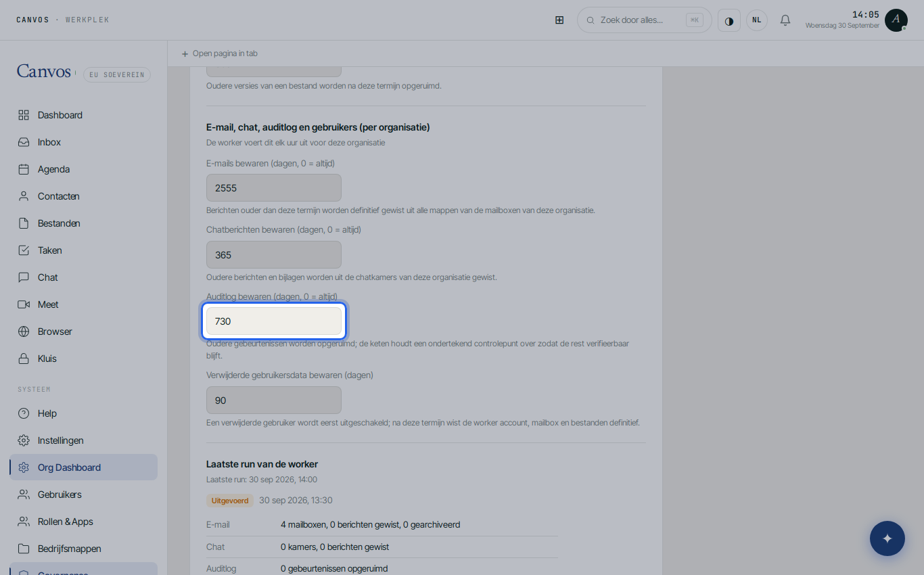Screen dimensions: 924x575
Task: Click the 'Uitgevoerd' status badge
Action: (230, 501)
